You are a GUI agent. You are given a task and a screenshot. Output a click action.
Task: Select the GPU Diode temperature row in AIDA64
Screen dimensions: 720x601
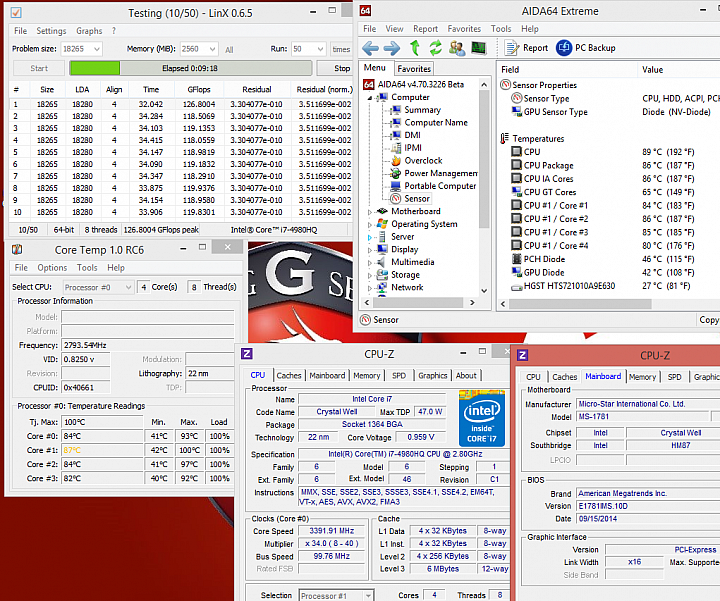(615, 272)
